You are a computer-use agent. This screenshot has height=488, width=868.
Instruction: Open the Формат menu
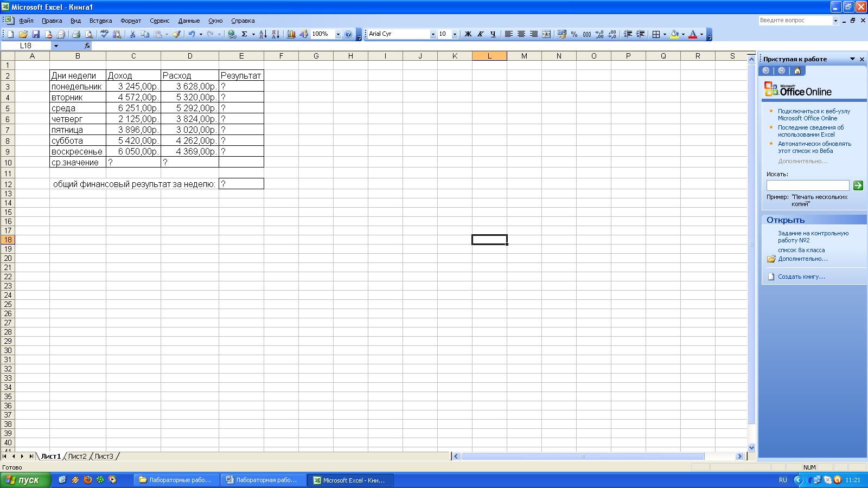click(131, 21)
